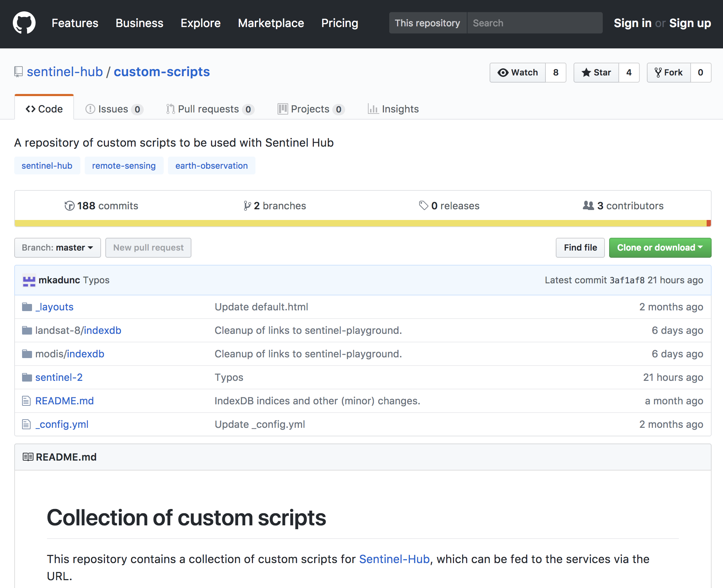Viewport: 723px width, 588px height.
Task: Click the _layouts folder icon
Action: (x=27, y=307)
